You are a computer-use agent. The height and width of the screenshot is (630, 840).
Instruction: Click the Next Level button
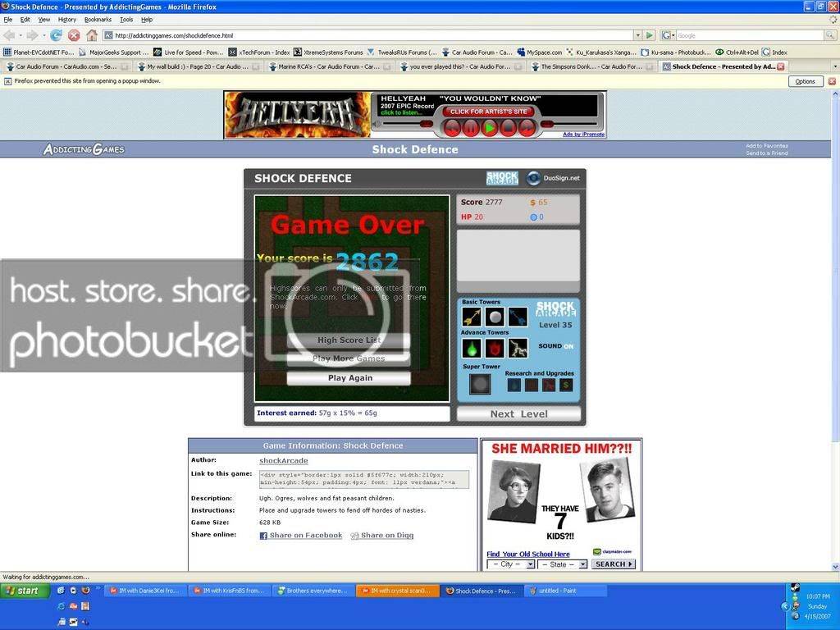click(x=518, y=414)
